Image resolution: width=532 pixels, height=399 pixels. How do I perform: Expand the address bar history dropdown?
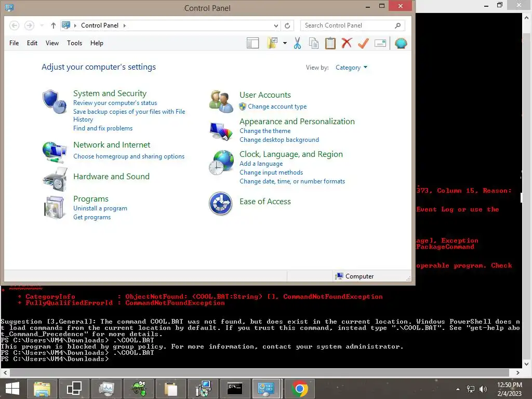point(276,25)
